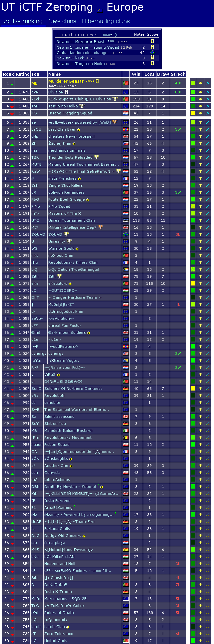214x644 pixels.
Task: Click the trophy icon beside Thunder Bots Reloaded
Action: (97, 157)
